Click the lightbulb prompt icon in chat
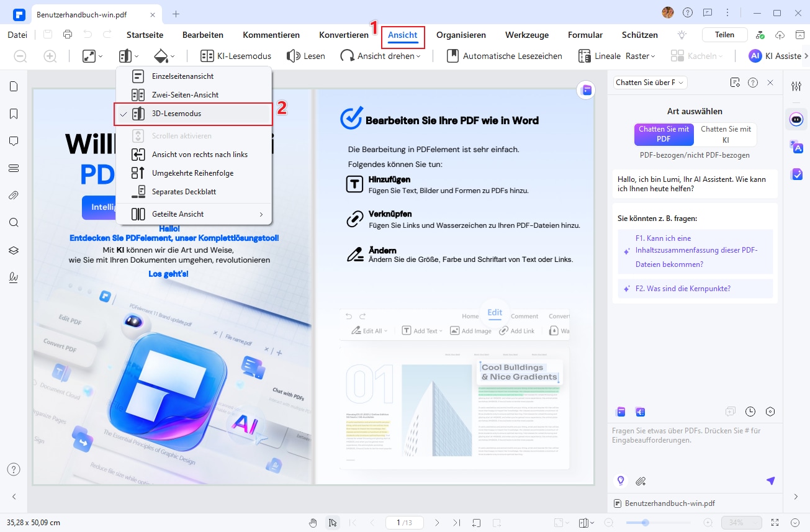Viewport: 810px width, 532px height. point(619,481)
